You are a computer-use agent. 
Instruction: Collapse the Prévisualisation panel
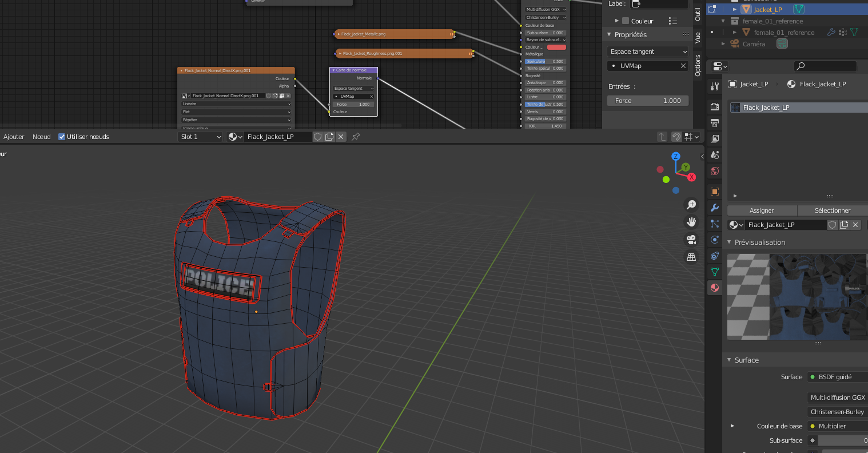[730, 243]
